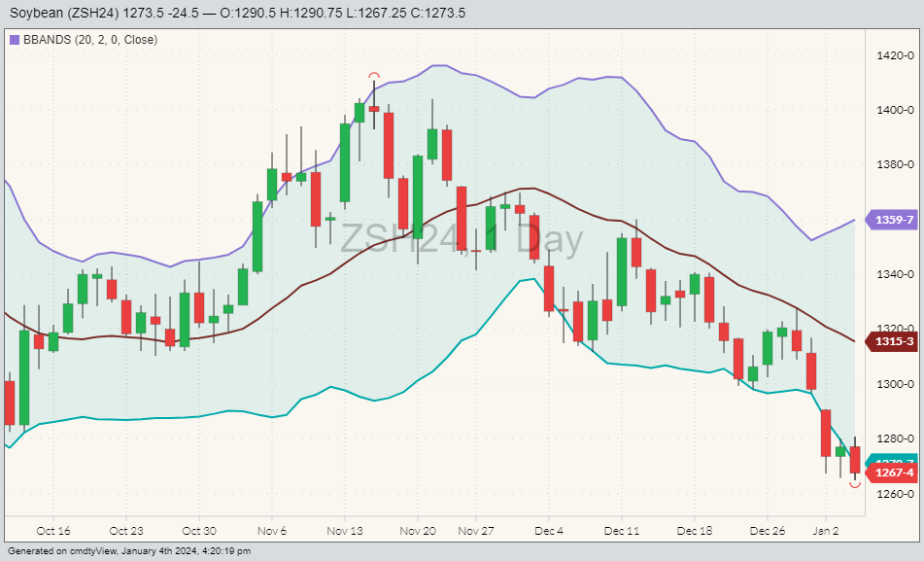Click the Oct 23 date axis label

pyautogui.click(x=126, y=531)
